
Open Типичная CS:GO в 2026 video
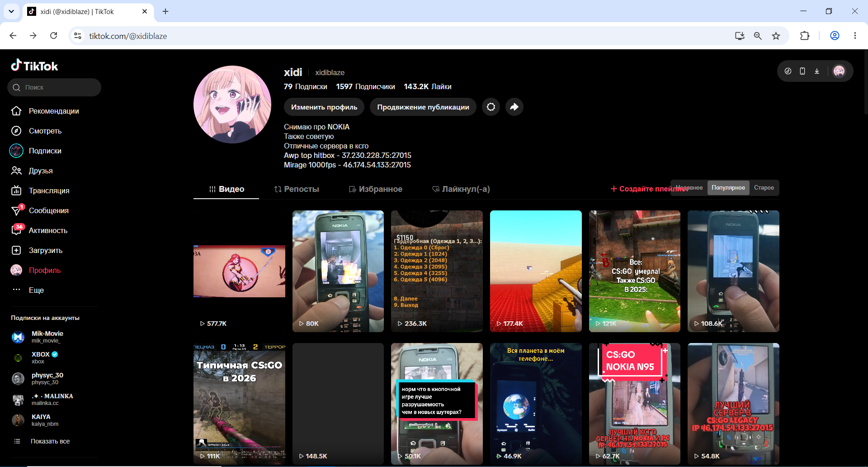point(239,404)
